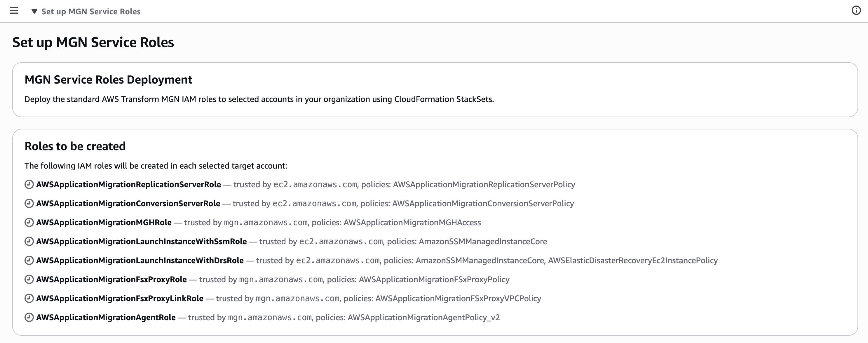Click pending icon beside AWSApplicationMigrationFsxProxyRole
The image size is (868, 343).
click(29, 279)
